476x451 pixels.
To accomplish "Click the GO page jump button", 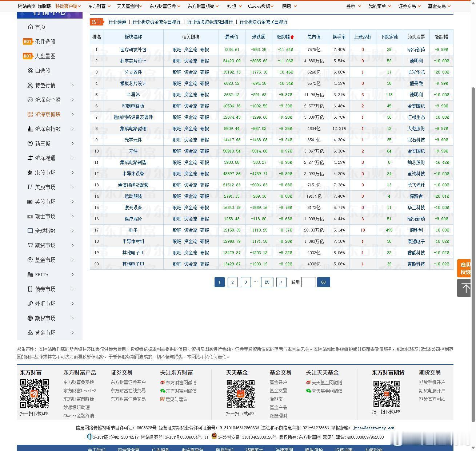I will coord(324,282).
